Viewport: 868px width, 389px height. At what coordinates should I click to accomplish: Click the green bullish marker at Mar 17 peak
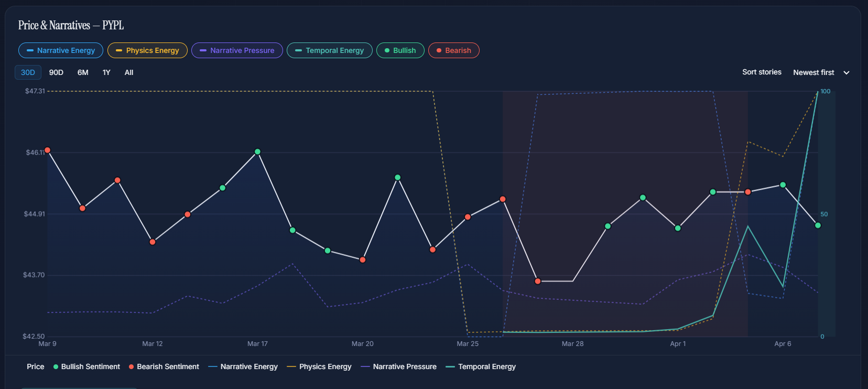(x=257, y=152)
